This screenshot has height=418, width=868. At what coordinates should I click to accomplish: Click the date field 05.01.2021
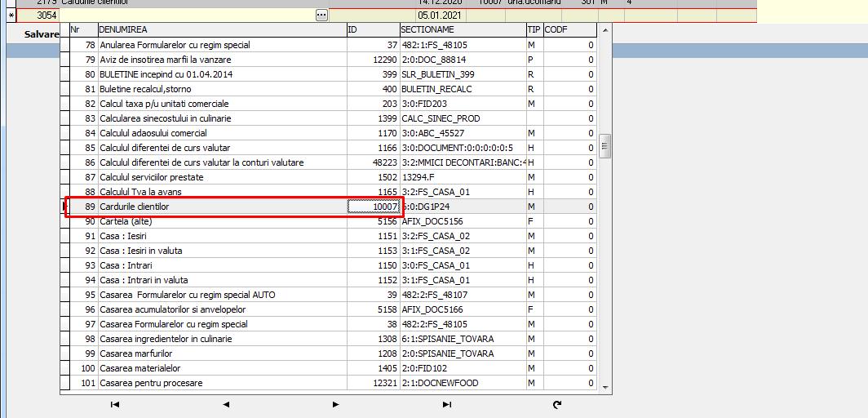pos(440,16)
